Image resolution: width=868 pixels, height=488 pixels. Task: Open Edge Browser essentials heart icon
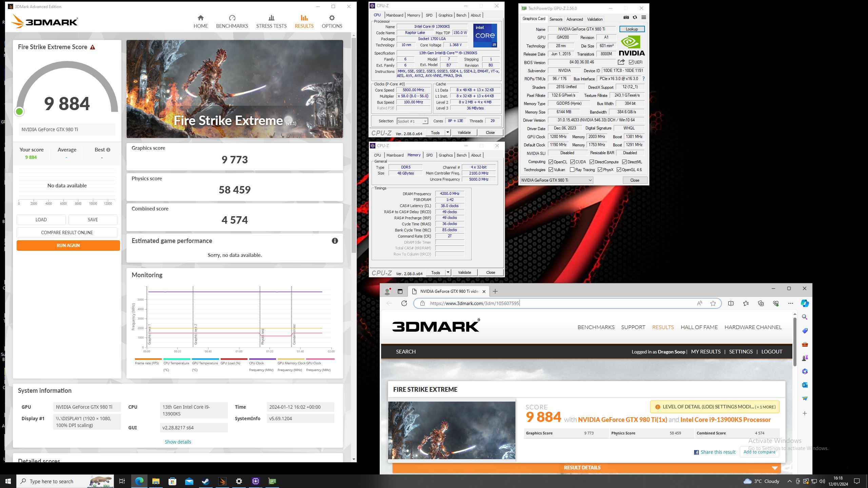point(775,303)
